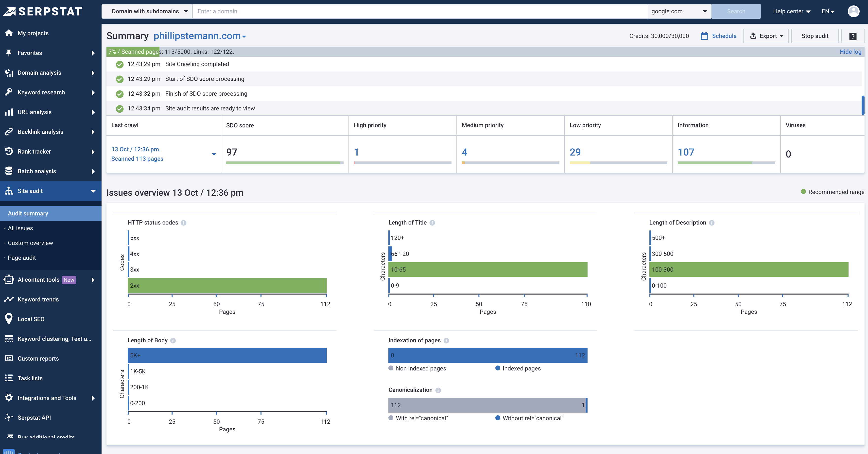This screenshot has width=868, height=454.
Task: Click the Information count 107
Action: click(686, 152)
